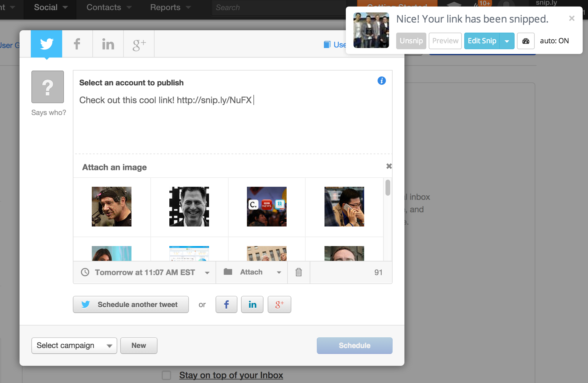Click the trash icon to delete message
The width and height of the screenshot is (588, 383).
[298, 272]
